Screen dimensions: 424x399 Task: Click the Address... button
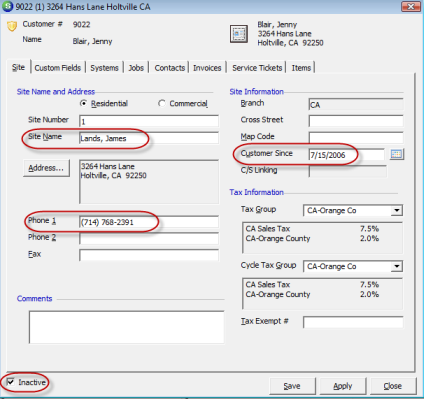46,168
